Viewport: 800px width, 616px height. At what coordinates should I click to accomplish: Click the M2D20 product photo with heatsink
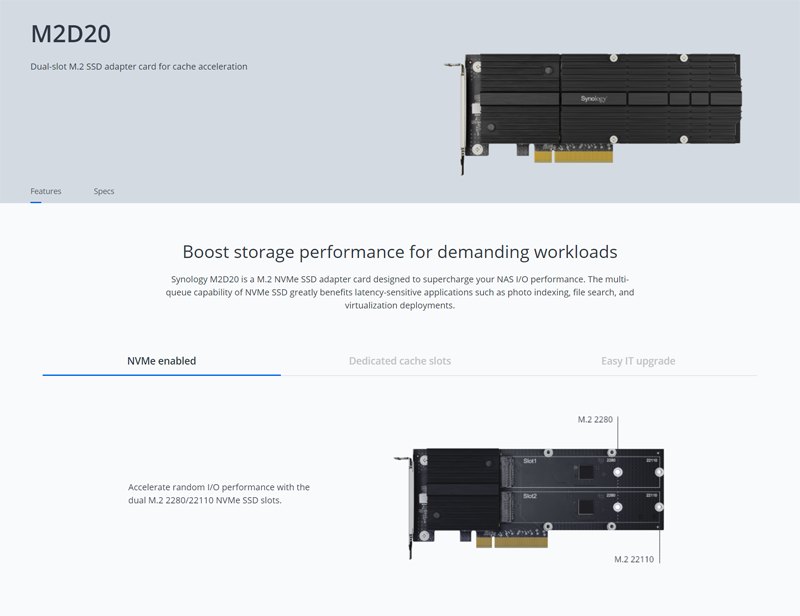[x=593, y=114]
